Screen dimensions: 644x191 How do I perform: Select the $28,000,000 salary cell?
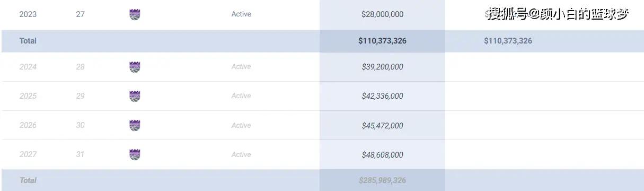pyautogui.click(x=382, y=14)
